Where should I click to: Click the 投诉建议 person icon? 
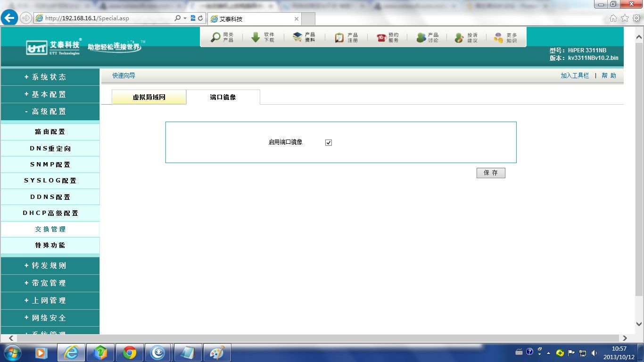pos(459,38)
